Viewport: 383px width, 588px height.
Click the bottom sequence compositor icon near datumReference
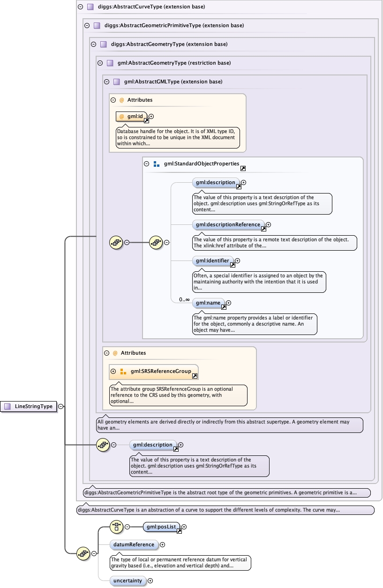pyautogui.click(x=83, y=553)
